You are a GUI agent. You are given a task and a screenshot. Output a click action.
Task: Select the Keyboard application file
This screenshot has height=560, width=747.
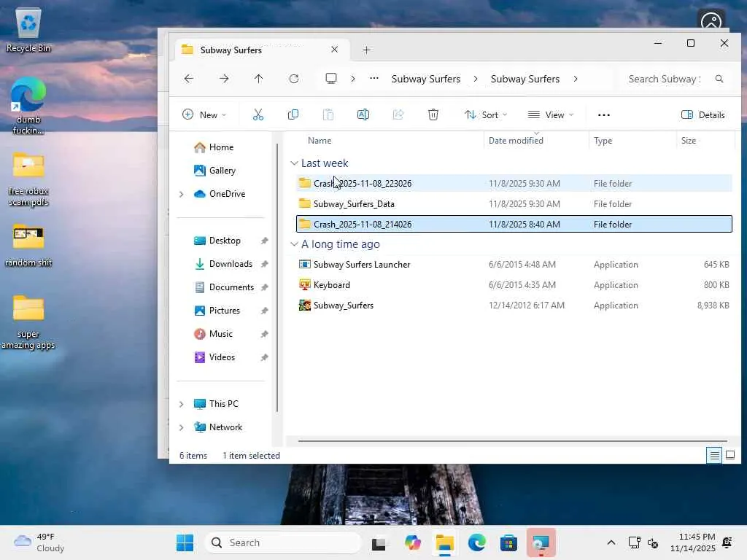(x=514, y=285)
